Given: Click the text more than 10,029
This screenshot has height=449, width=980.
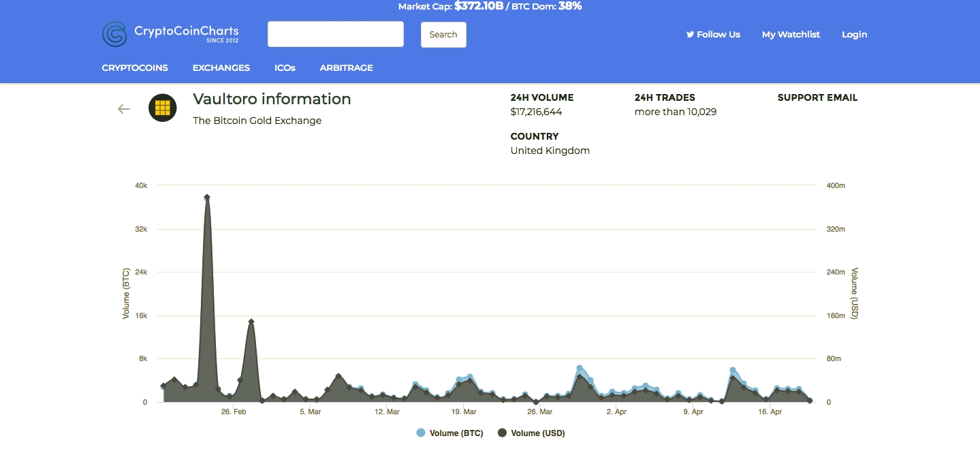Looking at the screenshot, I should point(676,112).
